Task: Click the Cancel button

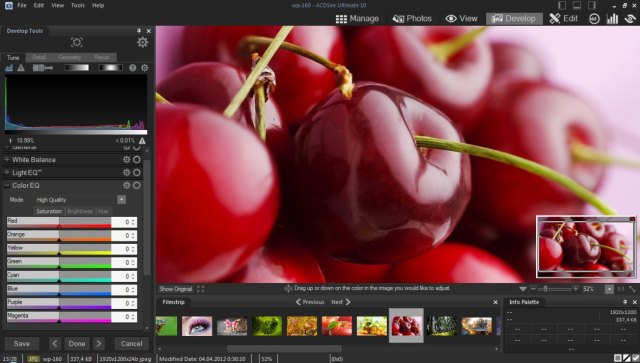Action: tap(131, 344)
